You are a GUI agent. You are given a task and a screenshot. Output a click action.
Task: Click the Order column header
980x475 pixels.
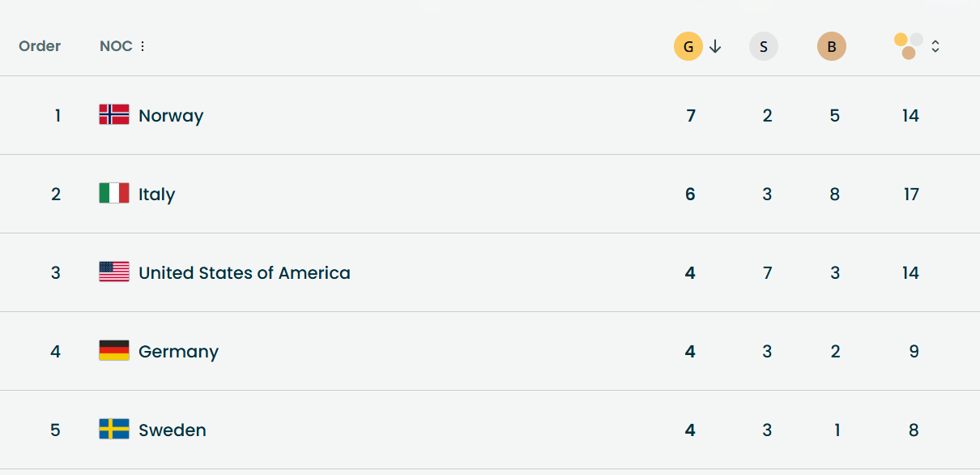pyautogui.click(x=40, y=46)
